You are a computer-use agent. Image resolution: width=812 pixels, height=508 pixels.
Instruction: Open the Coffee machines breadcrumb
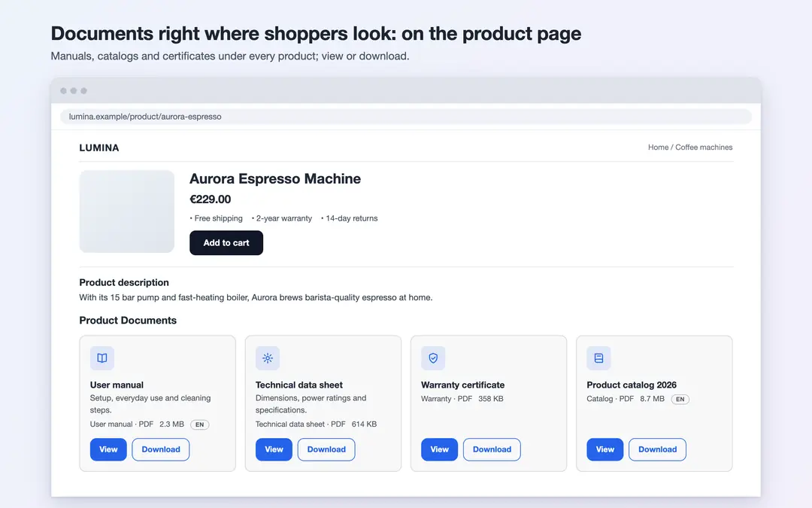[x=704, y=148]
